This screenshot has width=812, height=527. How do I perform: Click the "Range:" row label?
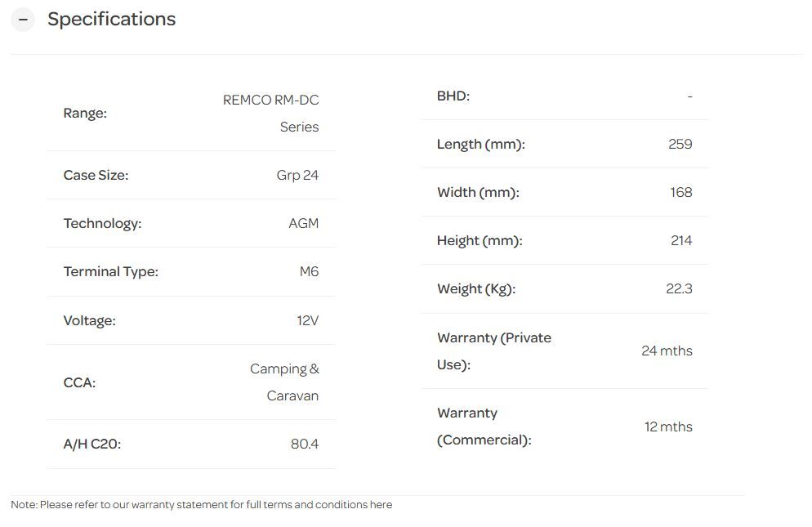click(x=85, y=114)
